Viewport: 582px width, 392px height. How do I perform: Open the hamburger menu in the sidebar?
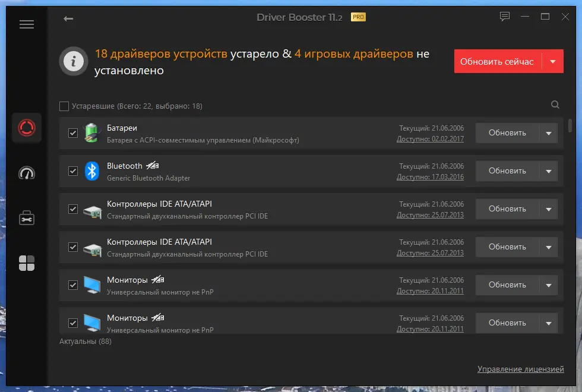[x=26, y=24]
